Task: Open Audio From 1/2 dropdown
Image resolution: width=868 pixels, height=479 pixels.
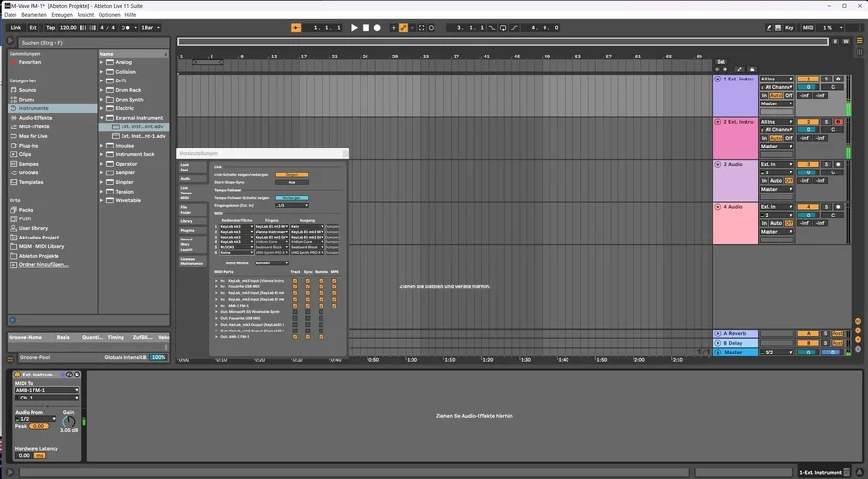Action: click(36, 419)
